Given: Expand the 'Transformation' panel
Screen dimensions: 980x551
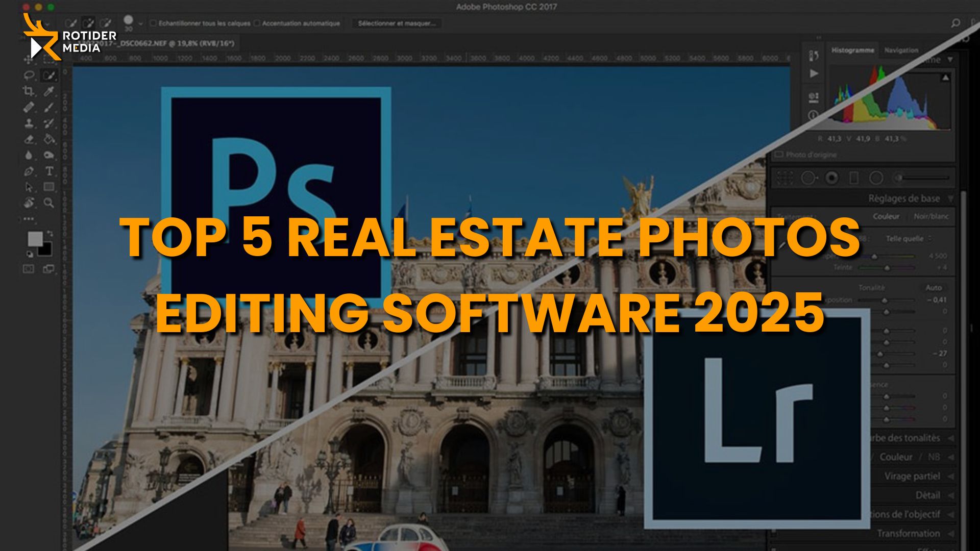Looking at the screenshot, I should tap(950, 534).
